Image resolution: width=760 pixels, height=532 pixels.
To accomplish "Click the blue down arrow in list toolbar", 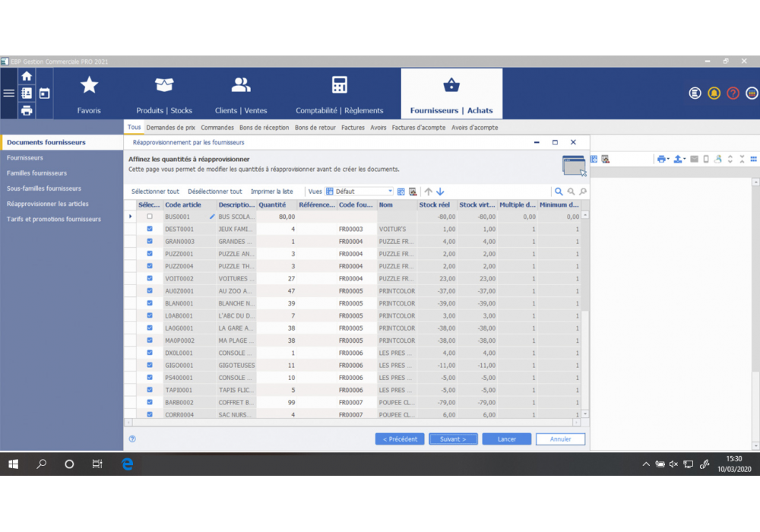I will 440,192.
